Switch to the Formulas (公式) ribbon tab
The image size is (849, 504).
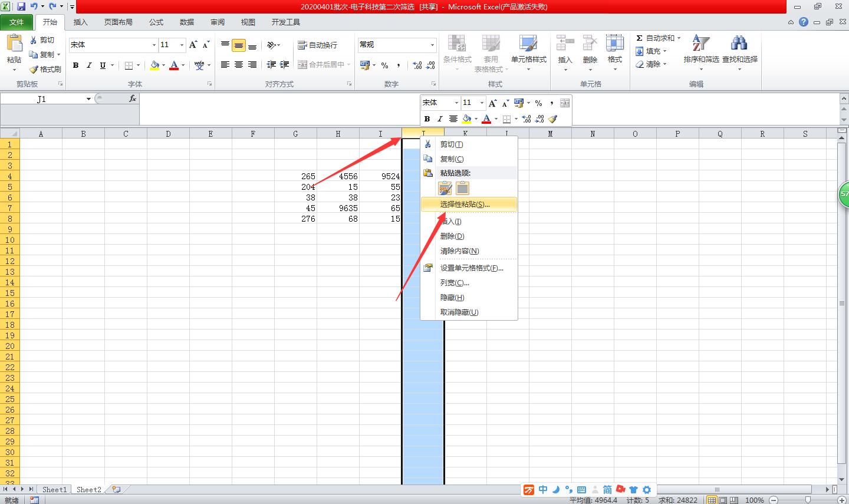pyautogui.click(x=156, y=22)
